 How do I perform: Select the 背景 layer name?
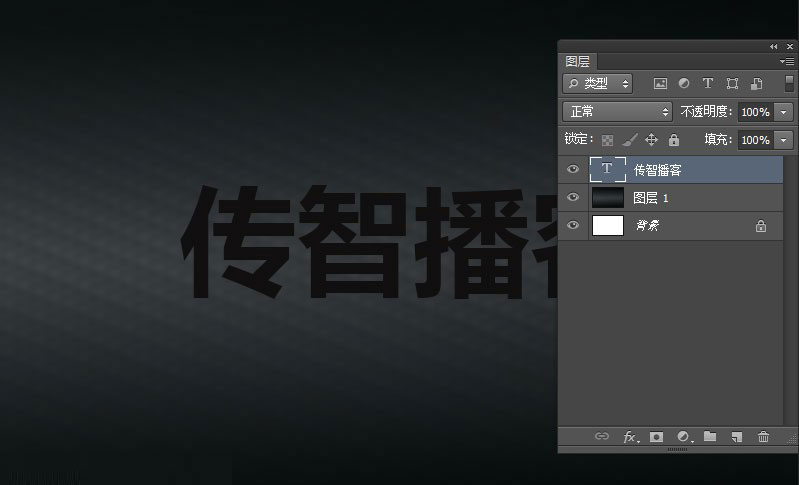pyautogui.click(x=647, y=225)
